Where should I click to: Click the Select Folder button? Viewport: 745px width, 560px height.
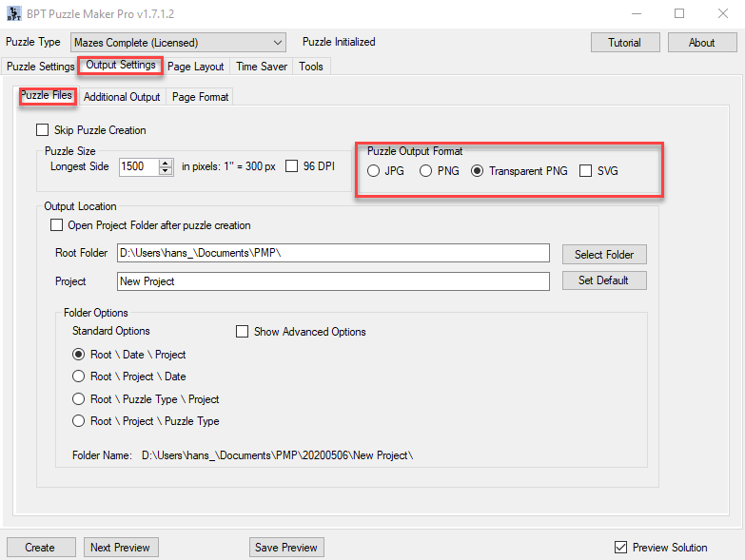point(604,255)
